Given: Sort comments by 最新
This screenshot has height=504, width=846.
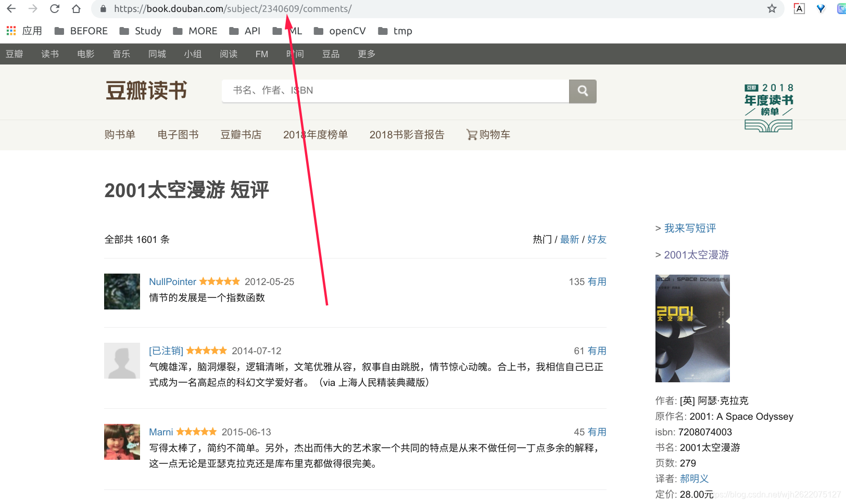Looking at the screenshot, I should click(570, 239).
